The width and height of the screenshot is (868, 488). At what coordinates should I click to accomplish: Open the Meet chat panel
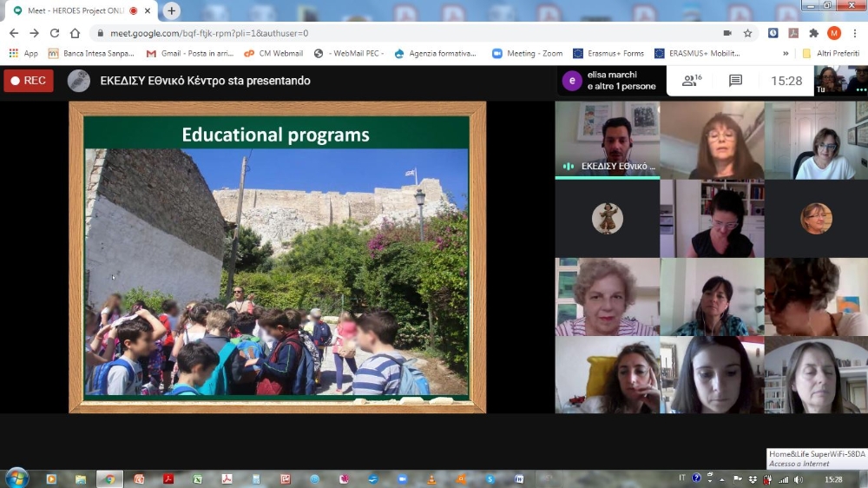click(735, 81)
